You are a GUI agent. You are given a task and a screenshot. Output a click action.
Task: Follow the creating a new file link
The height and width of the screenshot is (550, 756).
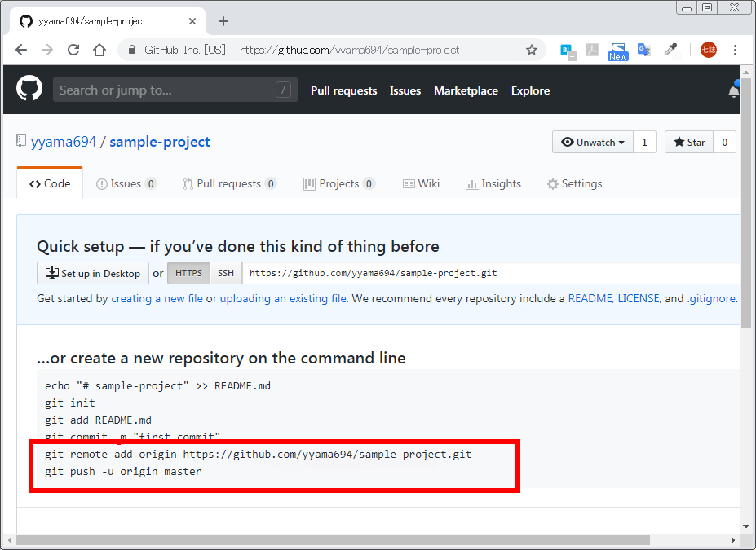(x=157, y=298)
